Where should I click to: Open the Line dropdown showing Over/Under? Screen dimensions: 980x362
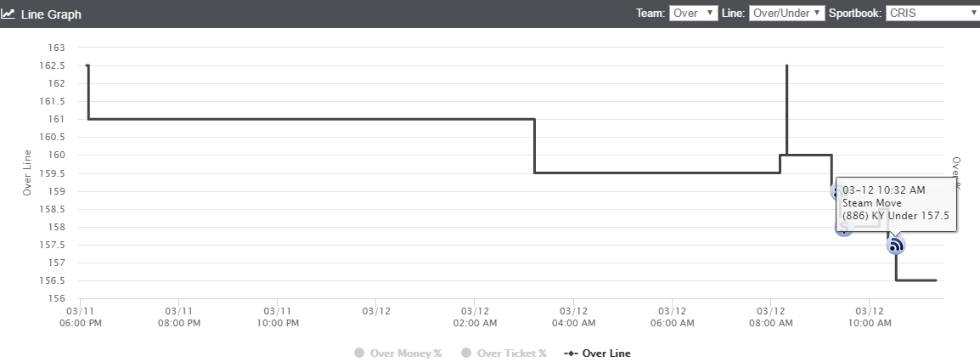click(787, 13)
